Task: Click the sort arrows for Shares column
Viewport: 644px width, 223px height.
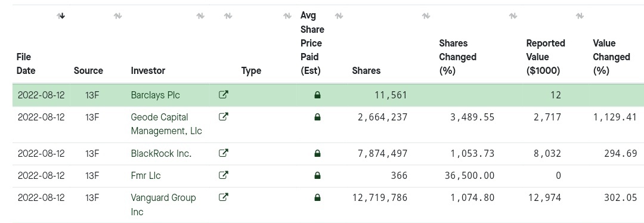Action: click(426, 16)
